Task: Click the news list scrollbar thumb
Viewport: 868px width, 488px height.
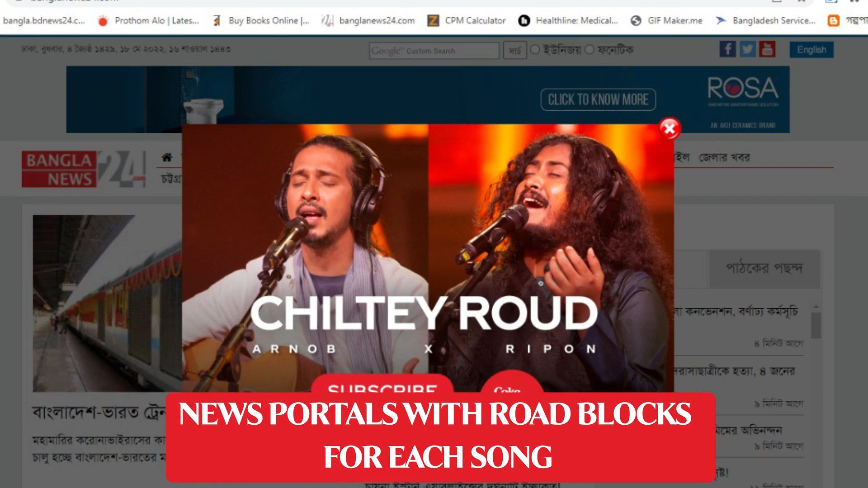Action: [x=816, y=326]
